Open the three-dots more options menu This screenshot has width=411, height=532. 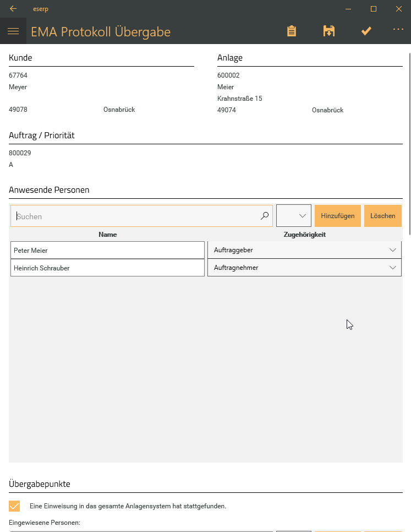point(398,30)
